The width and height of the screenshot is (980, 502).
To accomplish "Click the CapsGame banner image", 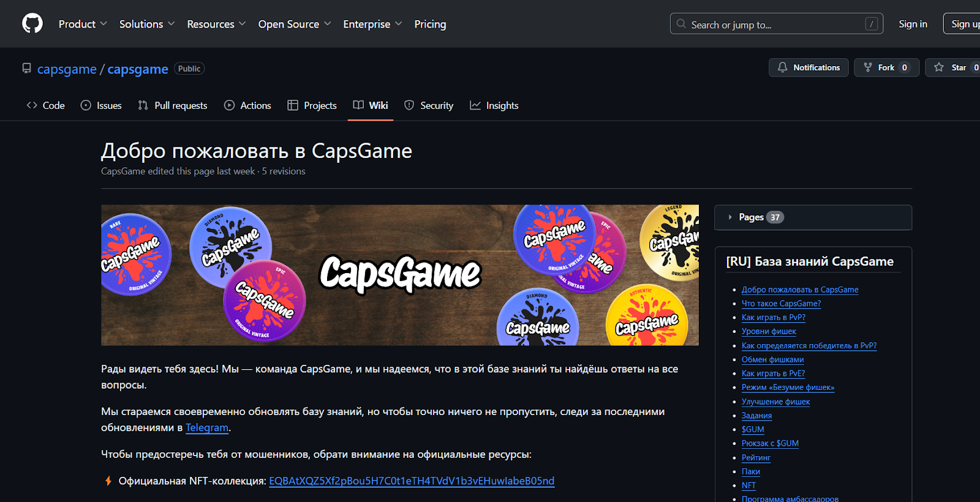I will point(400,275).
